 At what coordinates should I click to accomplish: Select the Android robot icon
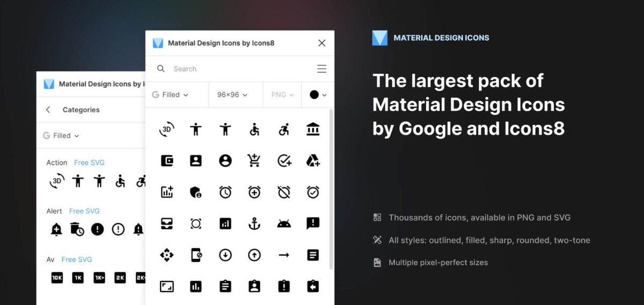(x=284, y=224)
